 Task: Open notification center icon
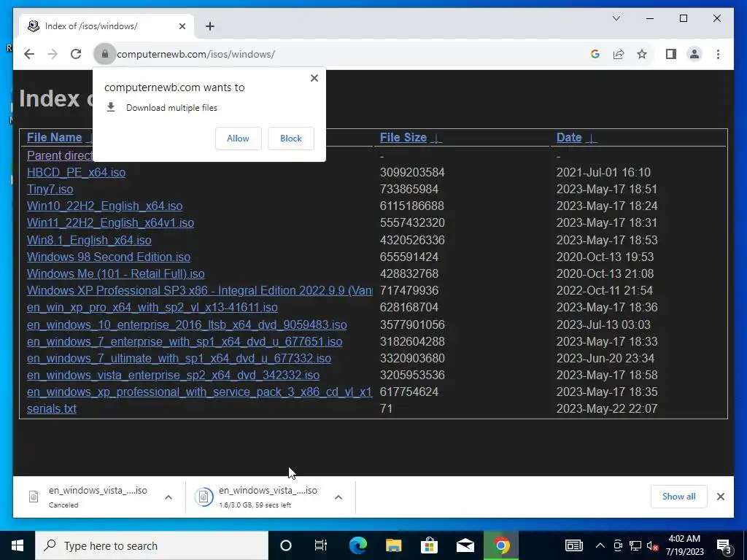click(724, 546)
